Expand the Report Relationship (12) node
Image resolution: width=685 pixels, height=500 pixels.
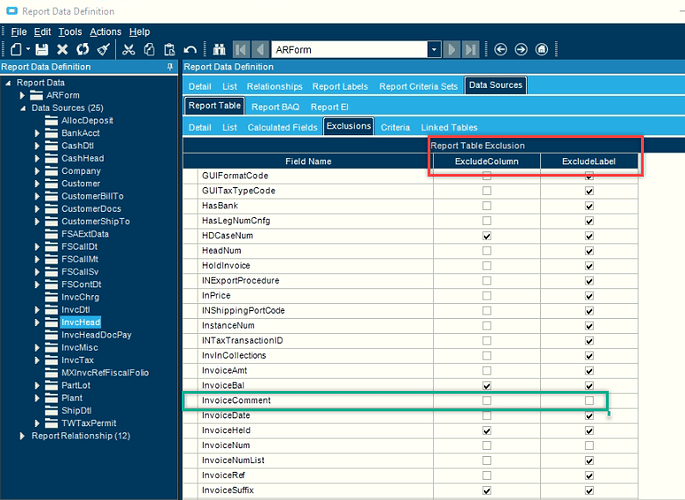point(23,436)
